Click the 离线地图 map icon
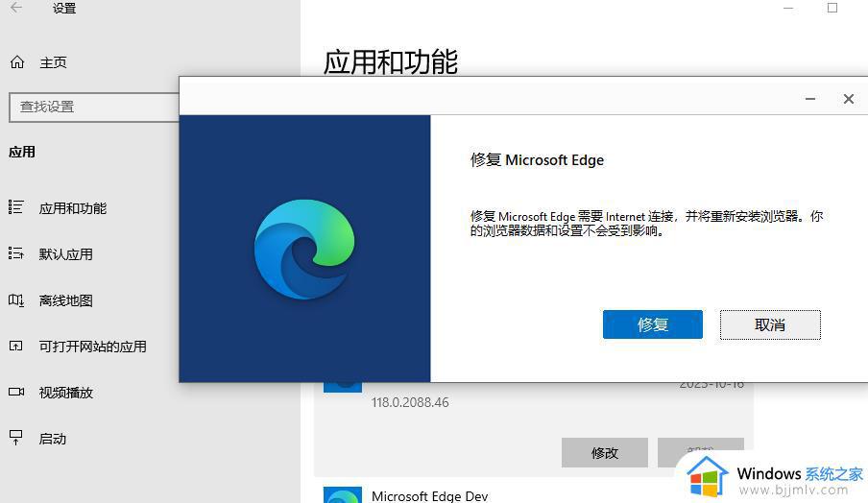 [16, 299]
